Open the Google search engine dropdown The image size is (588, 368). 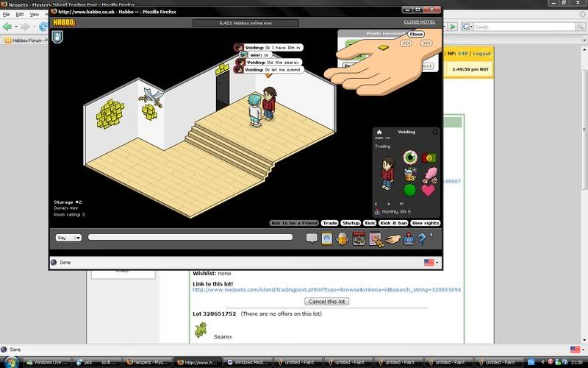click(467, 26)
